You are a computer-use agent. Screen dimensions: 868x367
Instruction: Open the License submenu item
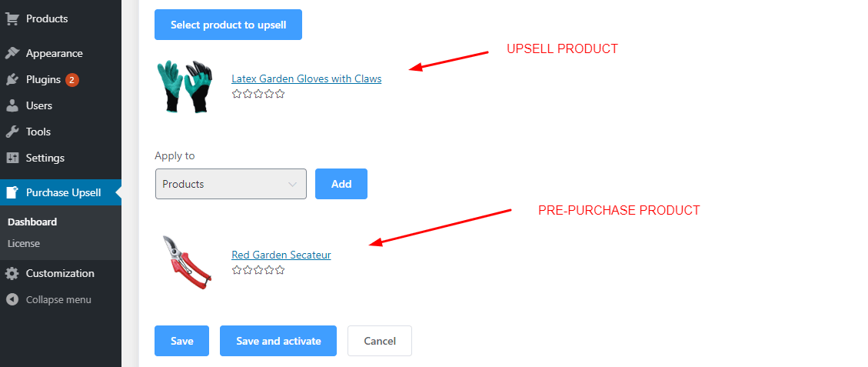(24, 243)
